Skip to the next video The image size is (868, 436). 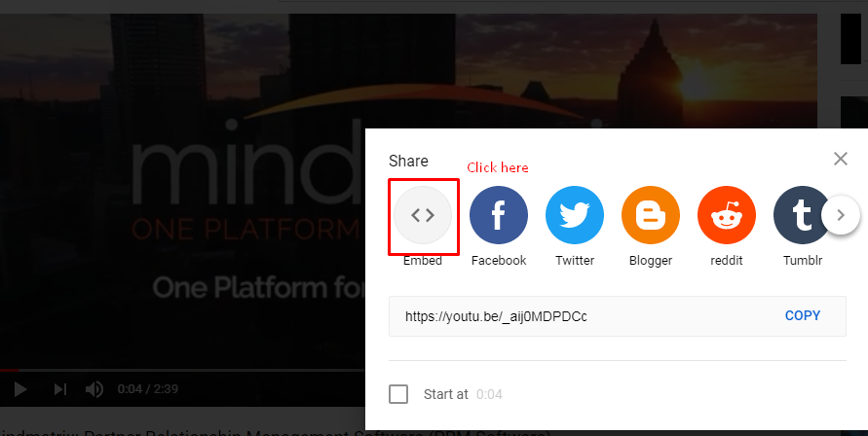[x=59, y=389]
